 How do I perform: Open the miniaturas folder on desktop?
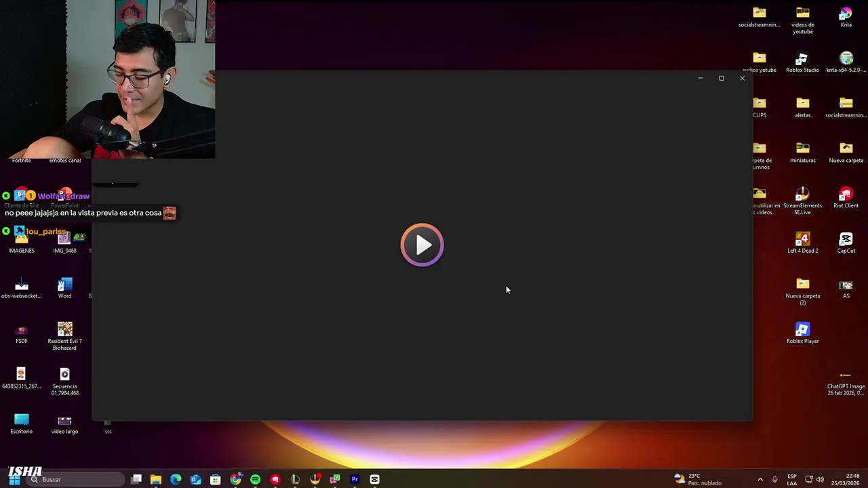click(x=802, y=153)
